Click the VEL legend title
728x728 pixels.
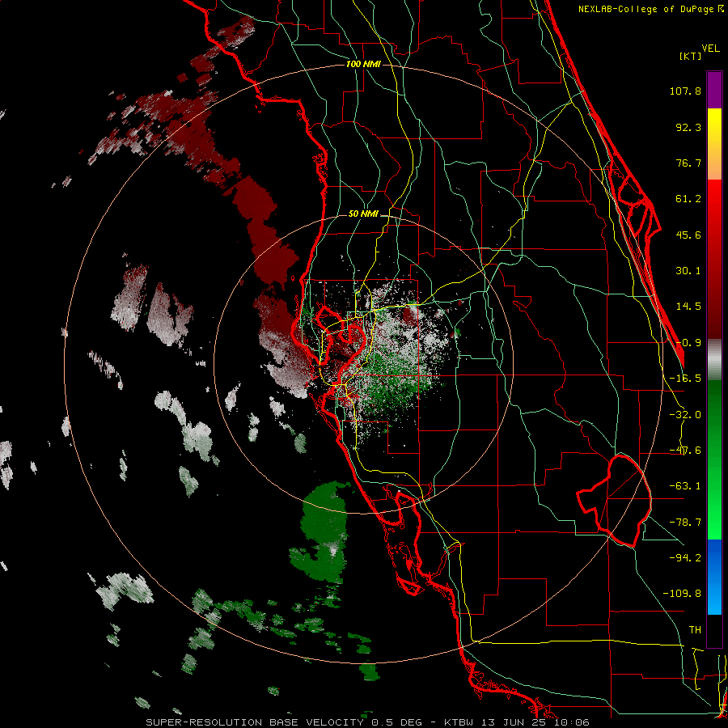[x=710, y=49]
